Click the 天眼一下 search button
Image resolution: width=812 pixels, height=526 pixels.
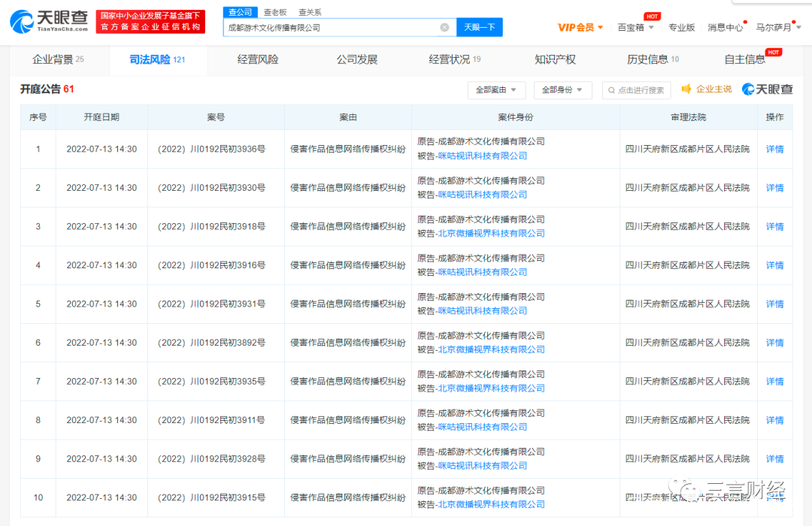click(x=479, y=28)
